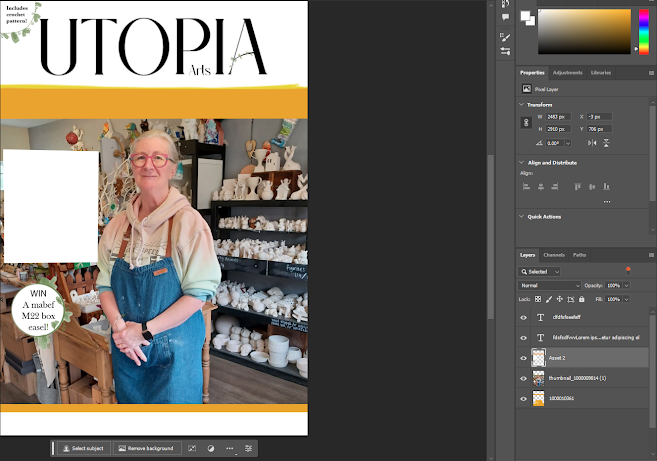Show more align options ellipsis

(607, 202)
